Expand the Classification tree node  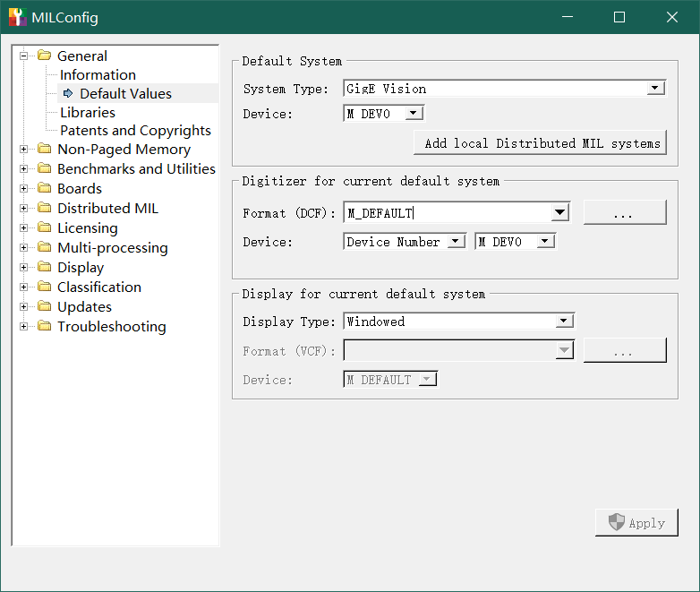(23, 287)
